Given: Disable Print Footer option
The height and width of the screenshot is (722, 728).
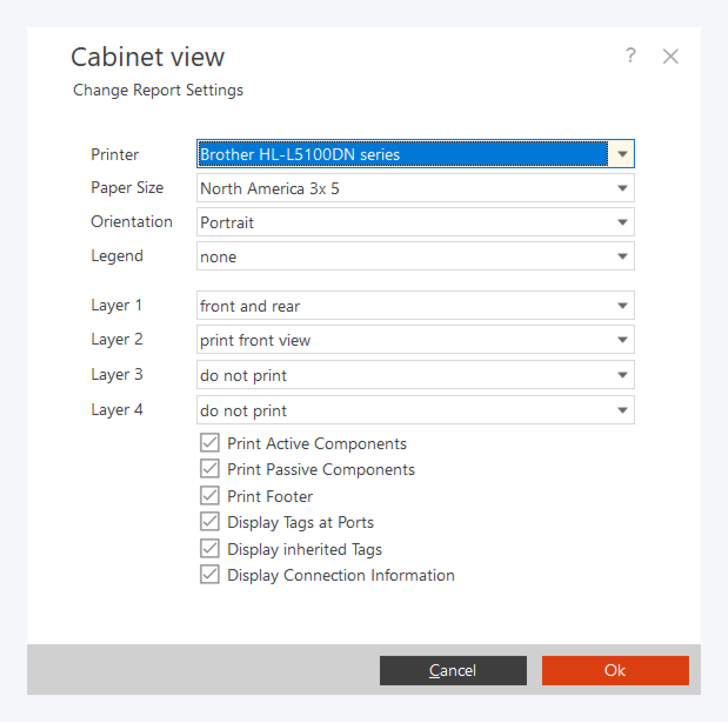Looking at the screenshot, I should (209, 495).
